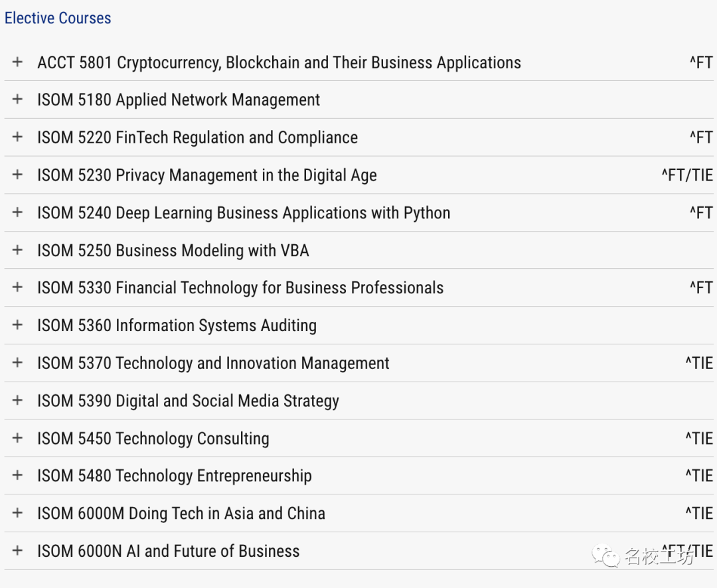Click plus icon beside ISOM 5370 Innovation Management
Screen dimensions: 717x588
click(x=17, y=362)
